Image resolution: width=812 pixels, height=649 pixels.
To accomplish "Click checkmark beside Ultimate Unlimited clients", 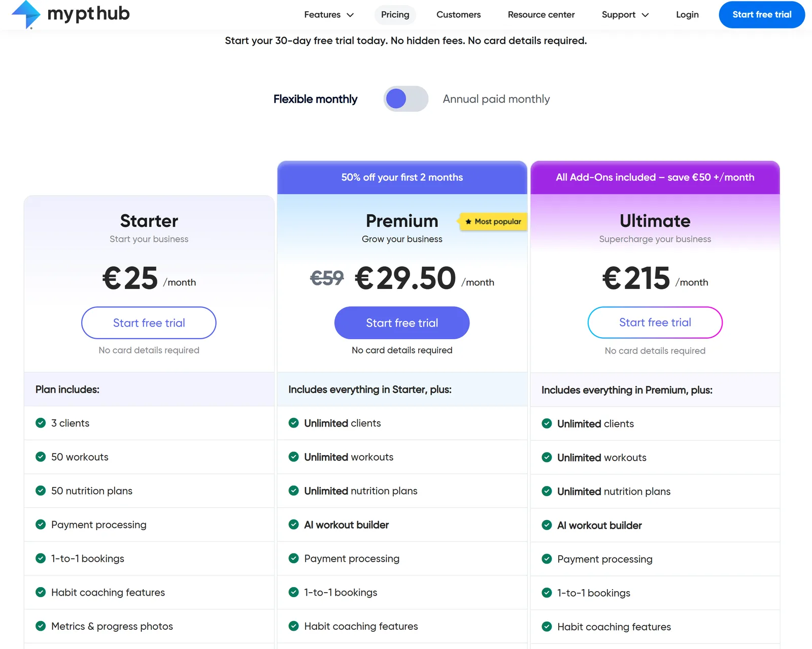I will (x=547, y=423).
